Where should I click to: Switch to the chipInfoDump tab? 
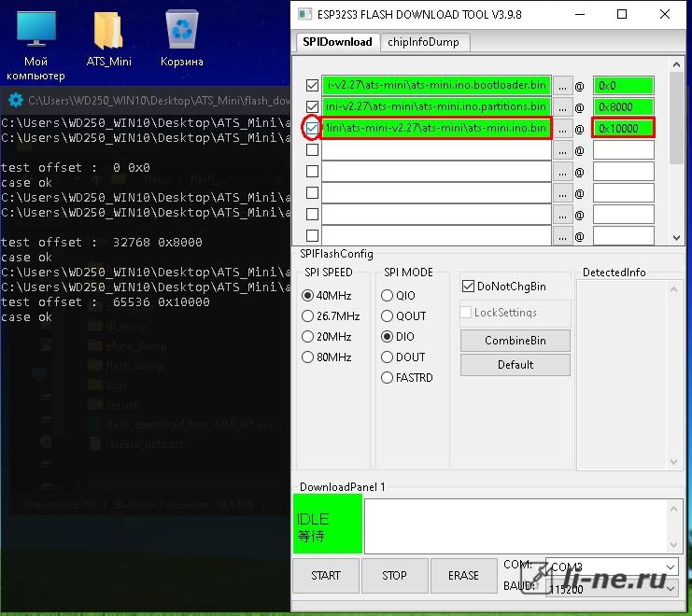coord(423,42)
